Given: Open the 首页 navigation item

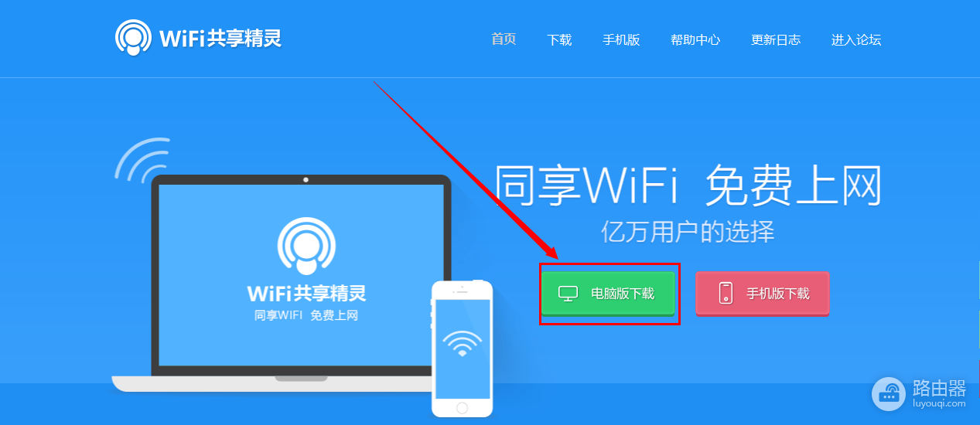Looking at the screenshot, I should coord(504,39).
